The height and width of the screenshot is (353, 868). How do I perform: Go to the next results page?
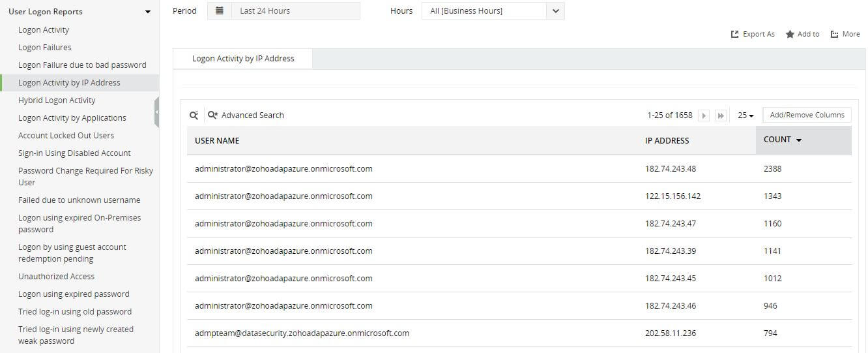click(x=704, y=115)
